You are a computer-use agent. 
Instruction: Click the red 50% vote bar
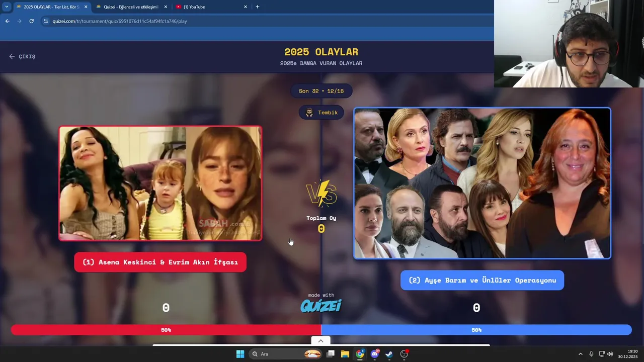coord(166,330)
